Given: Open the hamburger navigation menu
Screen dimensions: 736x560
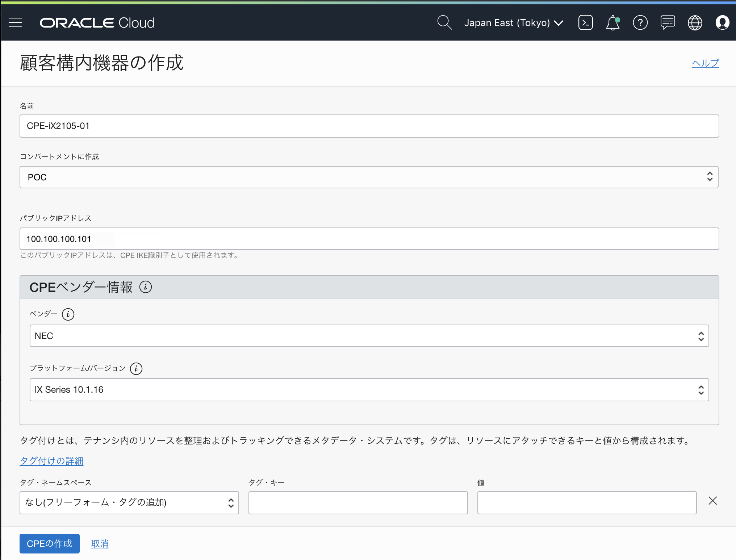Looking at the screenshot, I should pyautogui.click(x=15, y=23).
